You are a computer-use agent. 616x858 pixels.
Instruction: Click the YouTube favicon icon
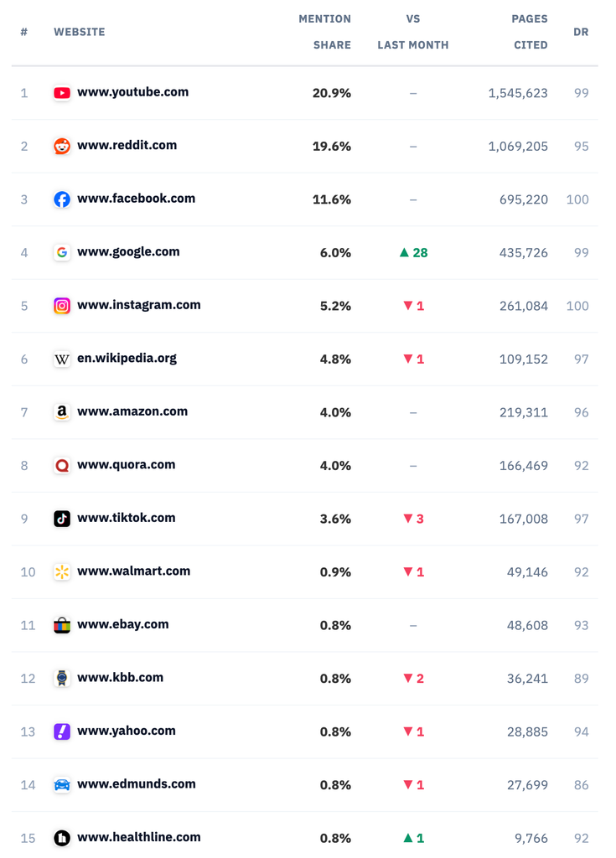tap(62, 93)
